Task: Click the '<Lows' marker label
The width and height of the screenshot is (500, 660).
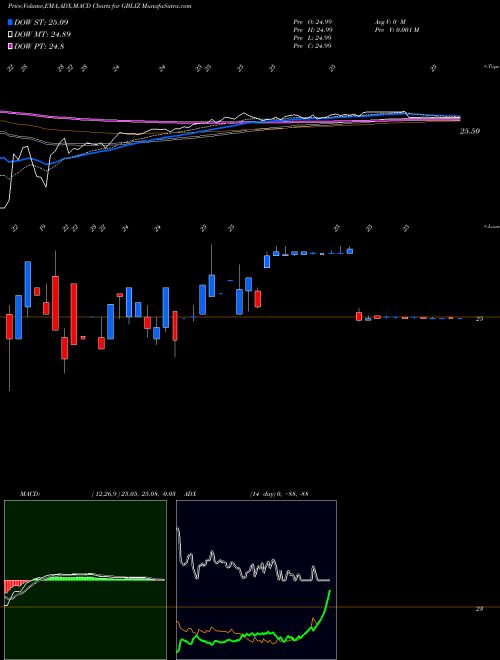Action: (491, 226)
